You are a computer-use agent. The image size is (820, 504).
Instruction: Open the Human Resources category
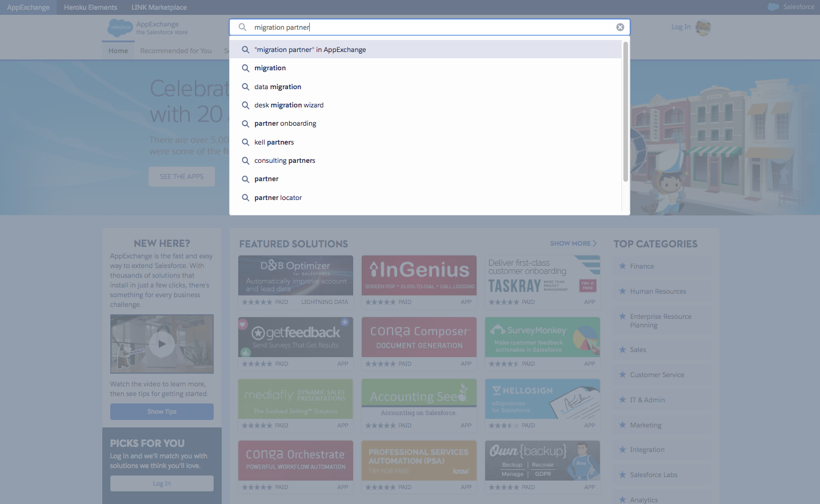(x=658, y=291)
